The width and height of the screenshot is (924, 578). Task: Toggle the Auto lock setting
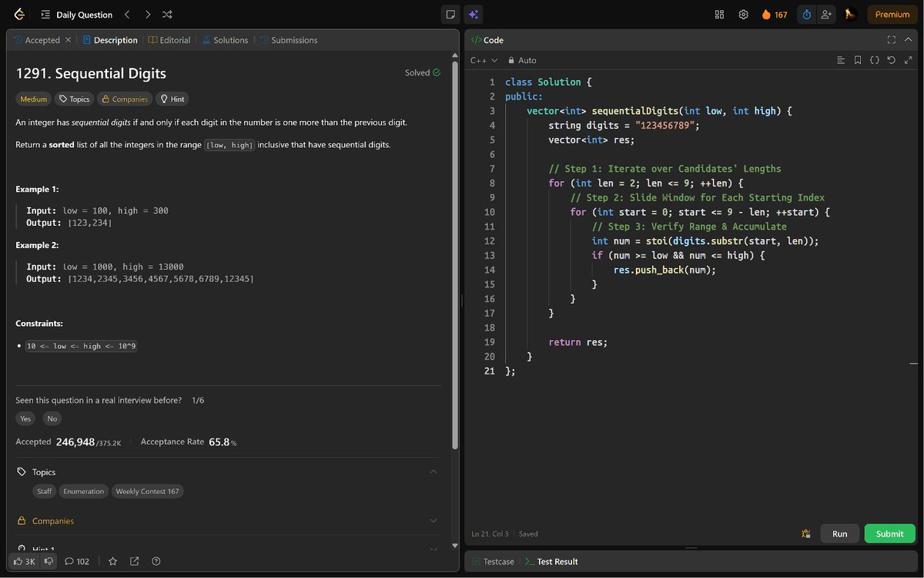pyautogui.click(x=522, y=60)
